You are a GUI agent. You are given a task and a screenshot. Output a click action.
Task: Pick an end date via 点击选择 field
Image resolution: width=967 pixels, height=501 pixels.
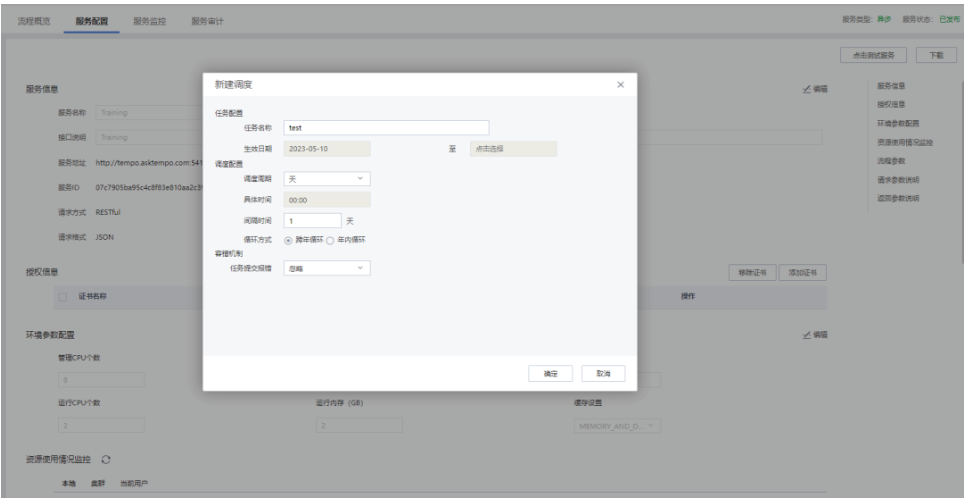click(x=512, y=149)
